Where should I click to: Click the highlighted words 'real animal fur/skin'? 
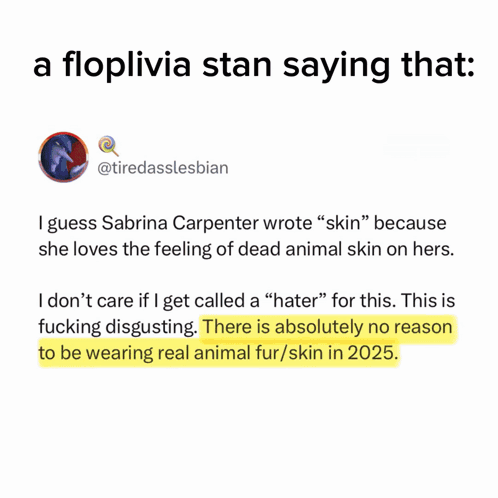pyautogui.click(x=240, y=353)
